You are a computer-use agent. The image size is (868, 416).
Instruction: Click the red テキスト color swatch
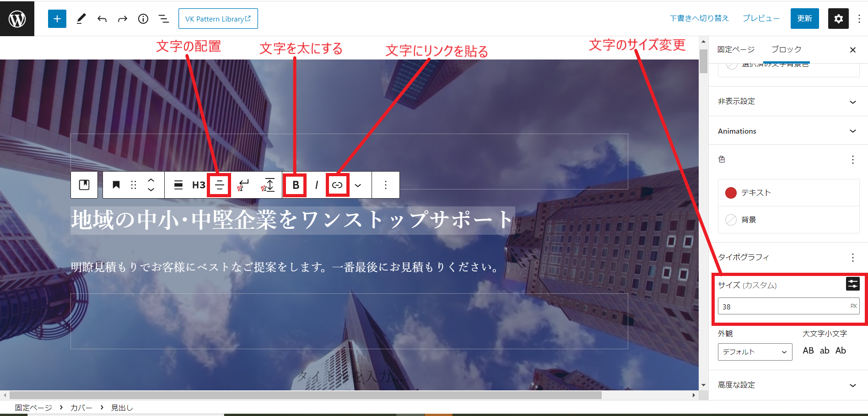click(x=731, y=193)
